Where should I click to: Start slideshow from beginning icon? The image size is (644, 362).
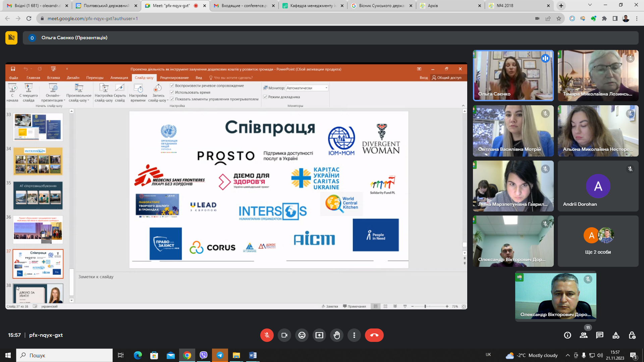[x=12, y=93]
